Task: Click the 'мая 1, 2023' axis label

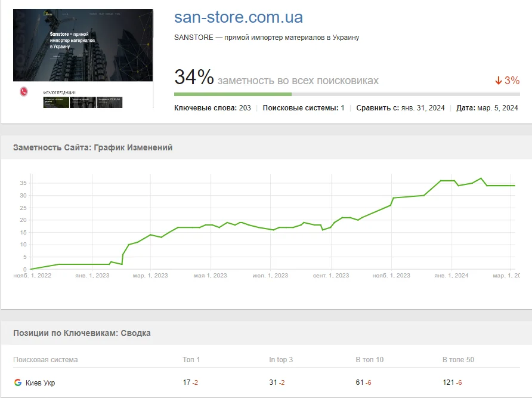Action: (211, 276)
